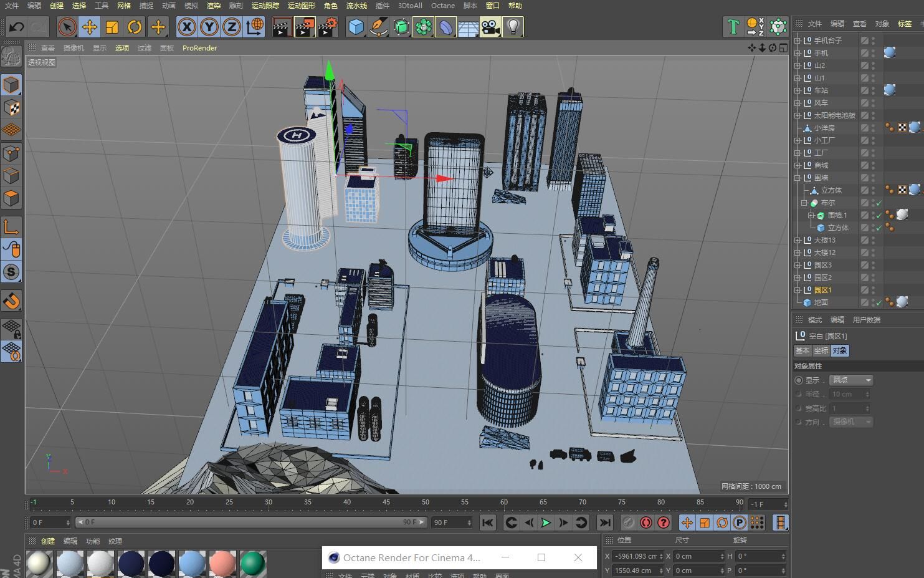Click the camera object icon
This screenshot has height=578, width=924.
[490, 27]
